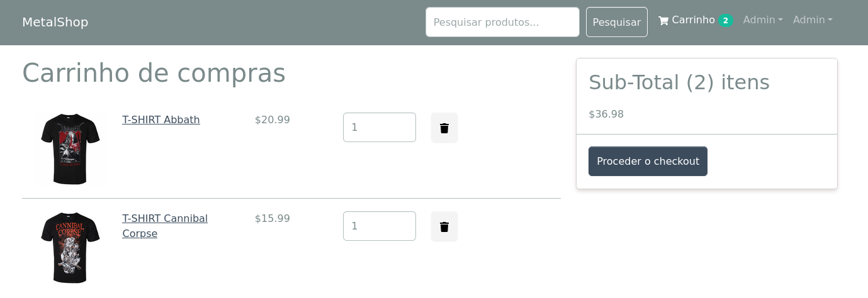The height and width of the screenshot is (298, 868).
Task: Remove T-SHIRT Cannibal Corpse via trash icon
Action: 444,227
